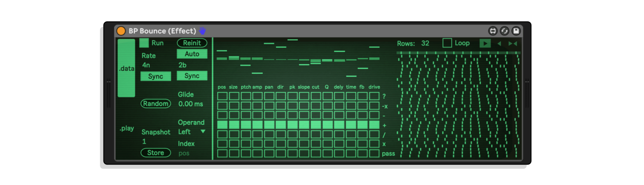The image size is (644, 185).
Task: Open the Operand Left dropdown
Action: click(x=192, y=132)
